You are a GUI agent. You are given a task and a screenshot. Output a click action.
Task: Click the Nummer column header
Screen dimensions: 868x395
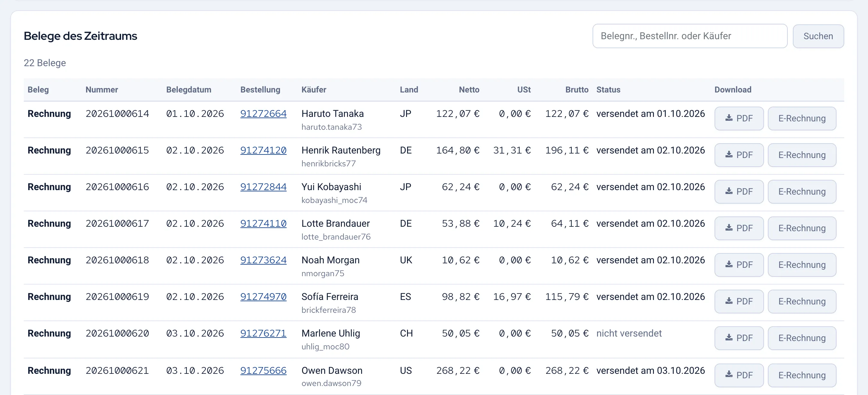click(102, 90)
